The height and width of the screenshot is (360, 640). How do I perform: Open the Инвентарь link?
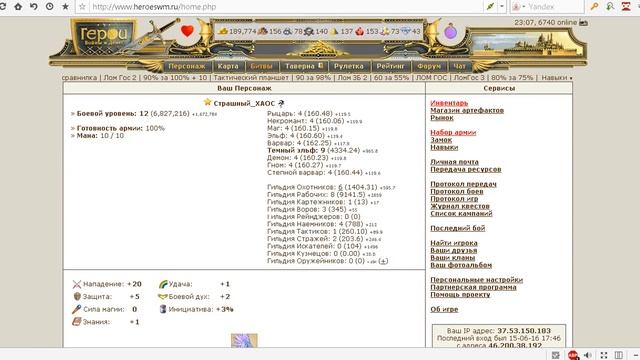point(449,103)
